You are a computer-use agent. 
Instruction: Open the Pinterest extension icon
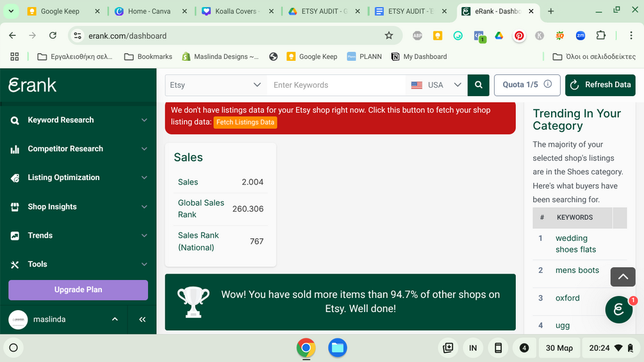click(x=519, y=36)
